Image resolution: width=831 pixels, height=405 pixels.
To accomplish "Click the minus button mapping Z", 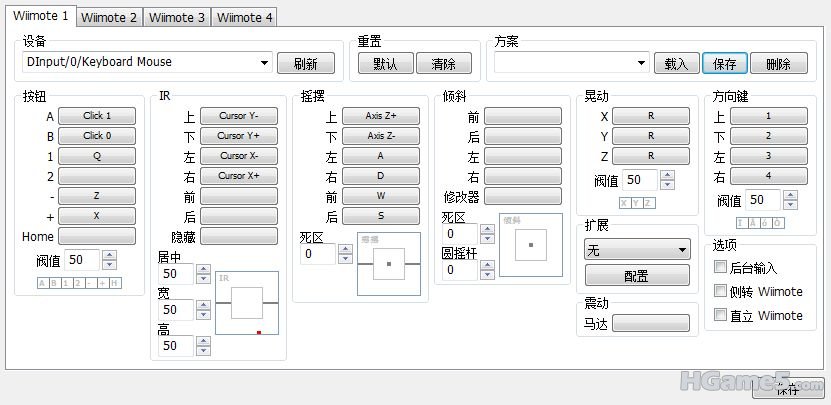I will [x=97, y=196].
